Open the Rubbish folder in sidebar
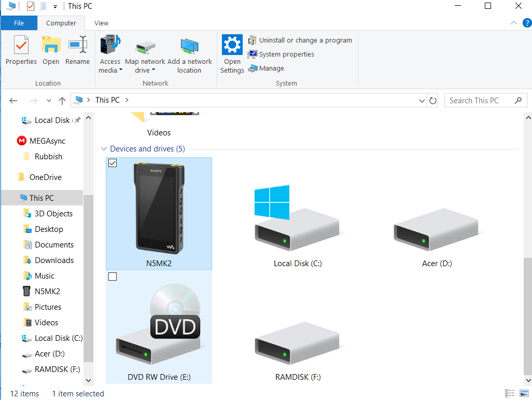 pos(43,157)
